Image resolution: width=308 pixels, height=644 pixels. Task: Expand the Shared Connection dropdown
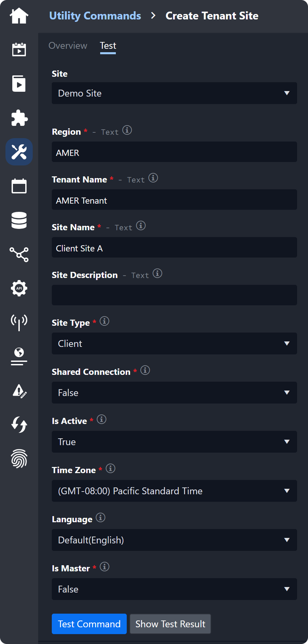tap(174, 393)
